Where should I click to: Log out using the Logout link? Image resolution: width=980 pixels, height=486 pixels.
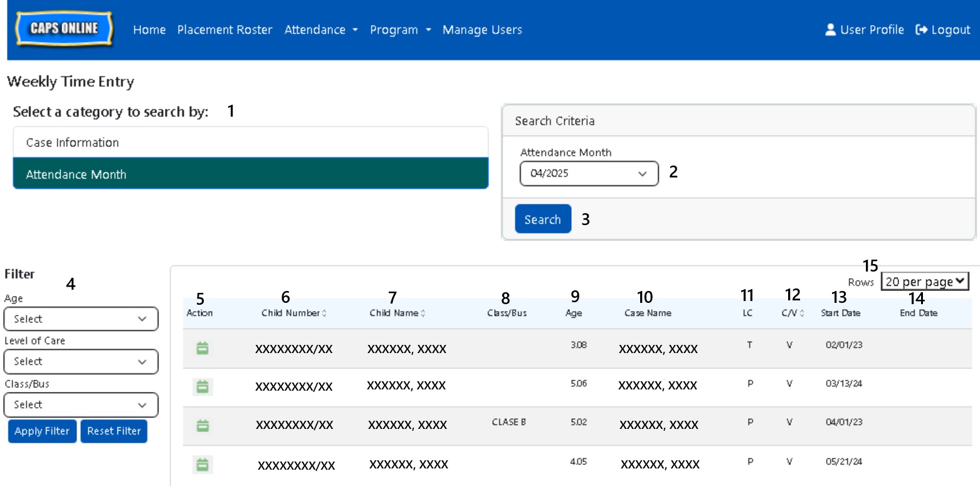point(943,30)
